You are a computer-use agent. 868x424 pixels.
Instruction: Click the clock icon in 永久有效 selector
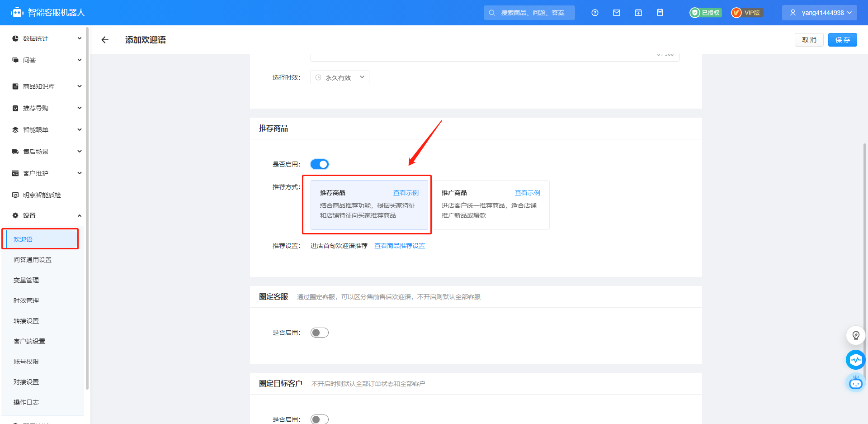[x=318, y=77]
